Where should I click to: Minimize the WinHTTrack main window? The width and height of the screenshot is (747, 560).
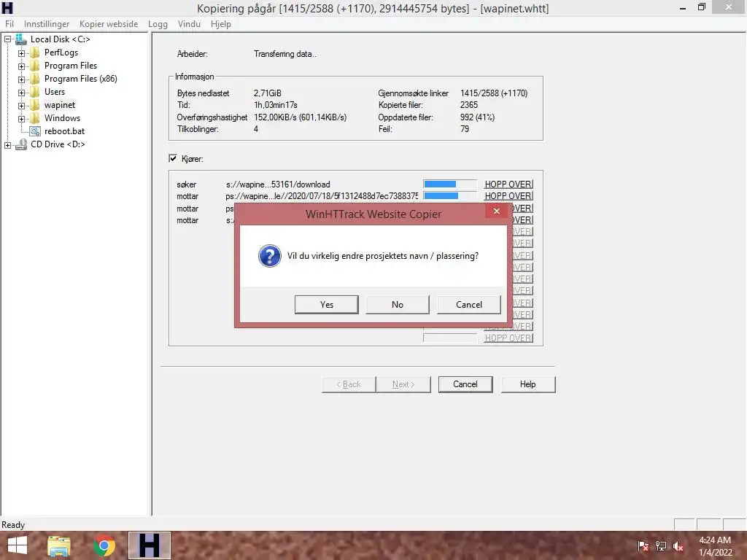click(x=683, y=7)
